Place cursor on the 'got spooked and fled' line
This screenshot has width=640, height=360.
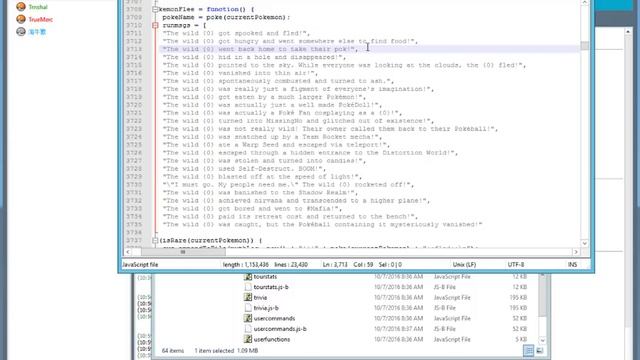tap(236, 33)
